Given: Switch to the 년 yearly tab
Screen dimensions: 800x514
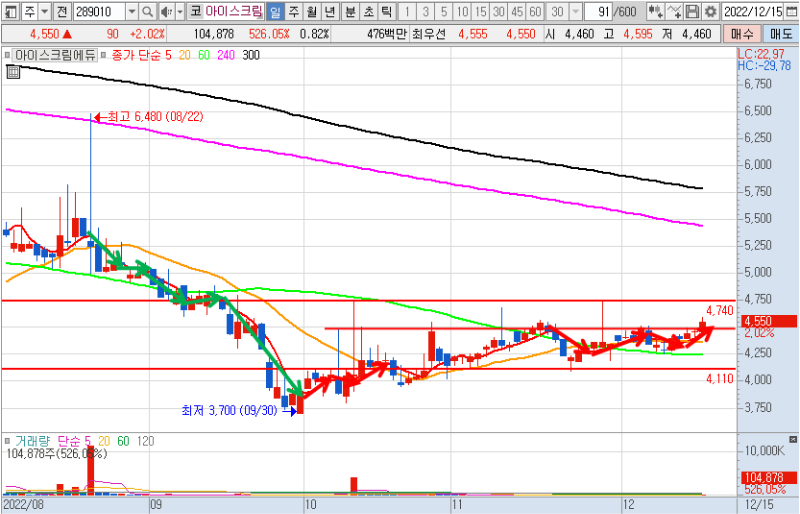Looking at the screenshot, I should click(330, 11).
